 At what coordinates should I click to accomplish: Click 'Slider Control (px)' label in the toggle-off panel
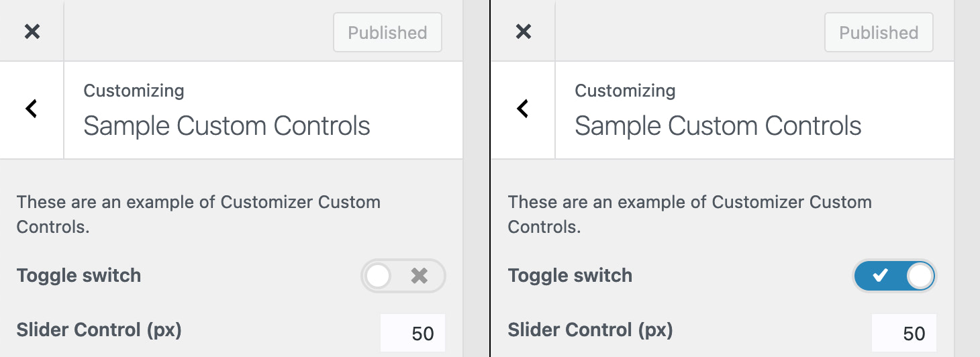click(x=99, y=330)
